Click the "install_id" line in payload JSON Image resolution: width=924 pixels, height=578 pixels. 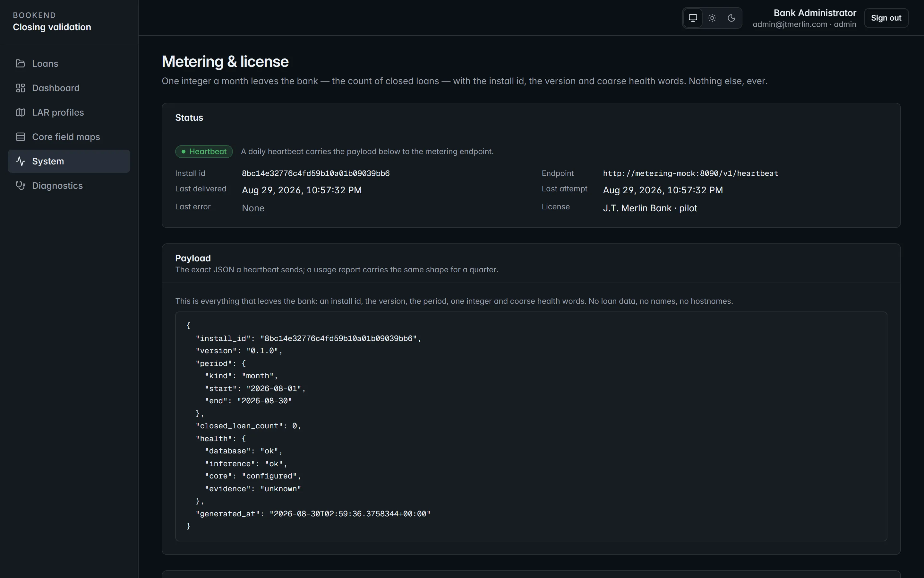point(308,339)
